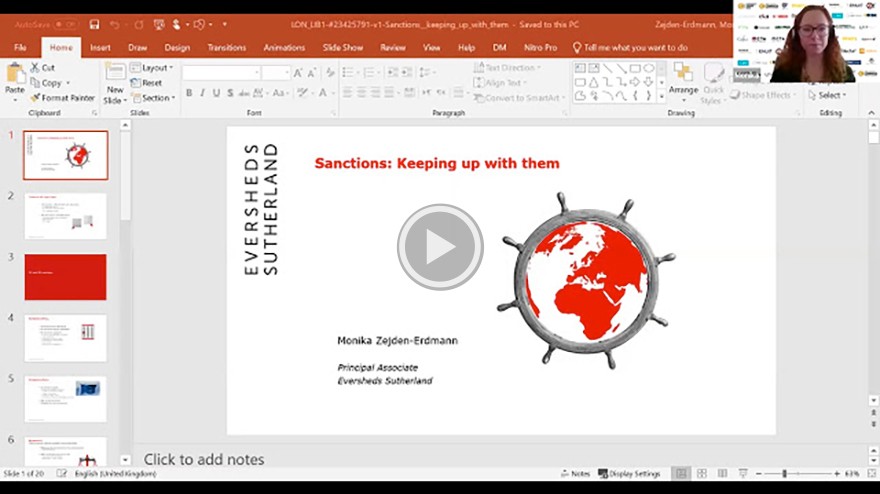The width and height of the screenshot is (880, 494).
Task: Click the 'Click to add notes' area
Action: click(204, 459)
